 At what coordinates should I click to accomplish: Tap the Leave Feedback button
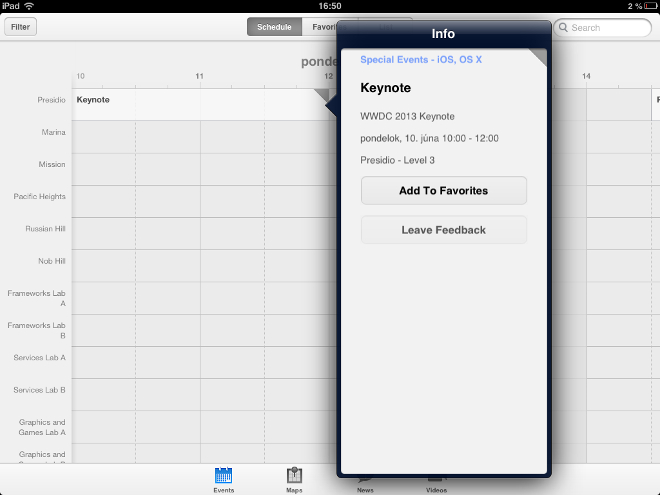pos(444,230)
